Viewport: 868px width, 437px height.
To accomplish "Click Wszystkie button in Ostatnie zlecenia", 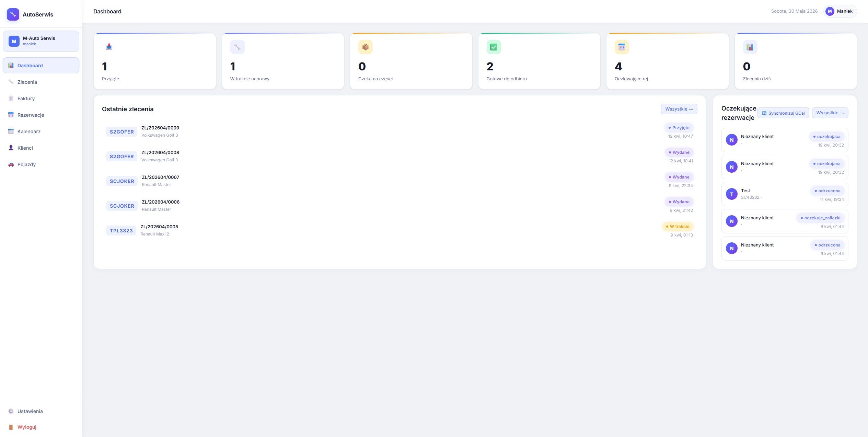I will click(679, 109).
